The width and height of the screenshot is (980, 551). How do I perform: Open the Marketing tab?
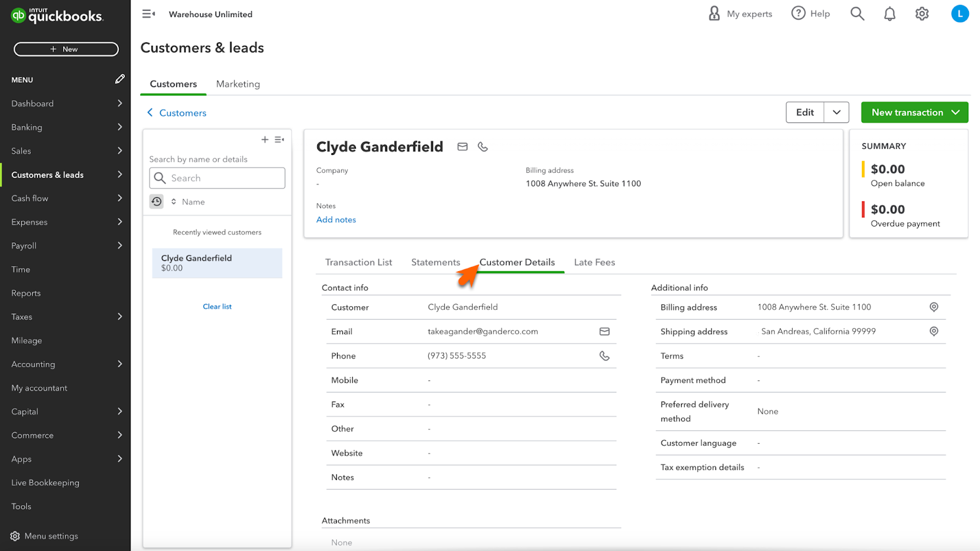point(238,84)
